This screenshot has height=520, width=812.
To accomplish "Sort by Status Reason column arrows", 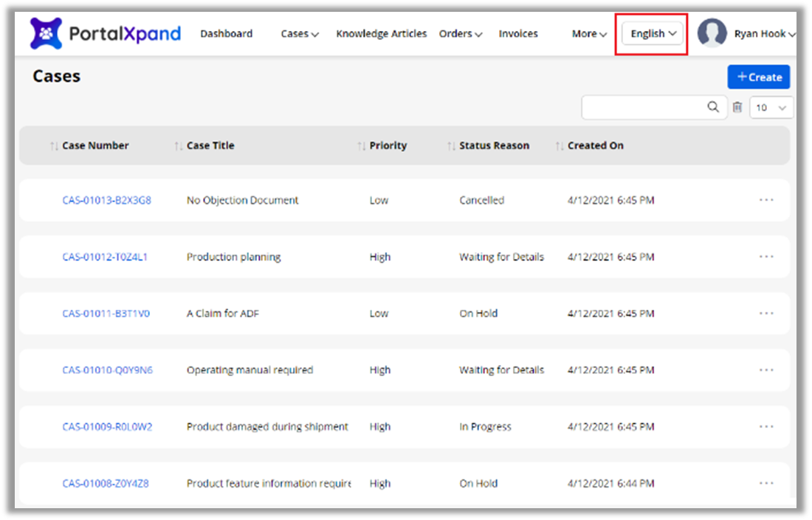I will (451, 146).
